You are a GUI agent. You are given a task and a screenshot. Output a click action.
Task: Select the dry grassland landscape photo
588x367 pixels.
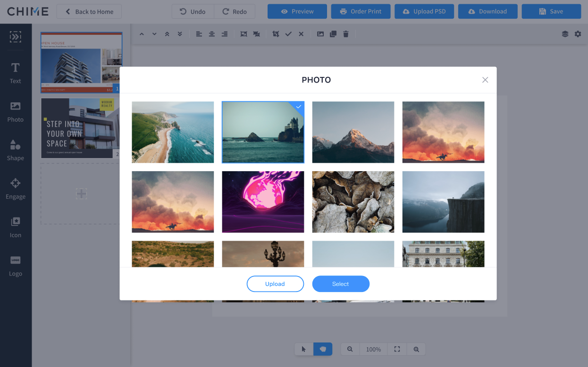tap(173, 254)
